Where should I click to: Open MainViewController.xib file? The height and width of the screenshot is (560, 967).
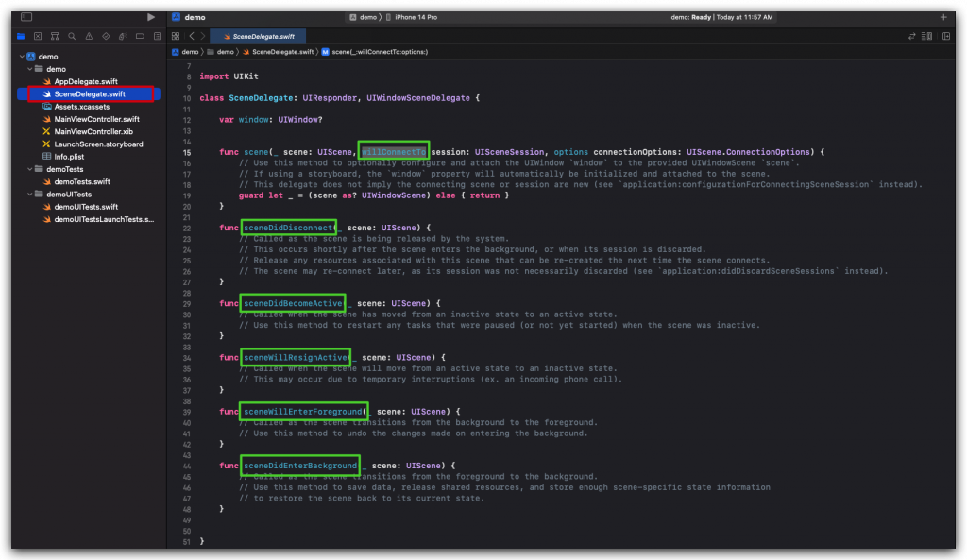pyautogui.click(x=93, y=131)
